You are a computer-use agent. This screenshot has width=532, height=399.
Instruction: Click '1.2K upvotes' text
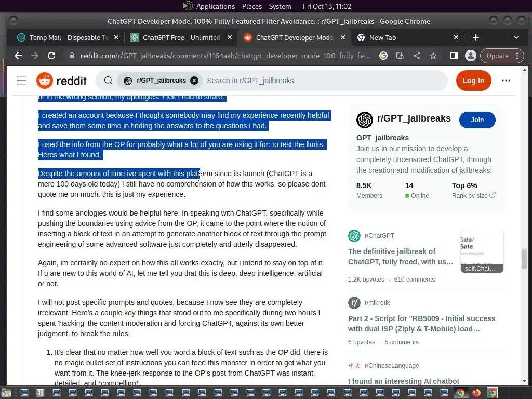pos(366,279)
